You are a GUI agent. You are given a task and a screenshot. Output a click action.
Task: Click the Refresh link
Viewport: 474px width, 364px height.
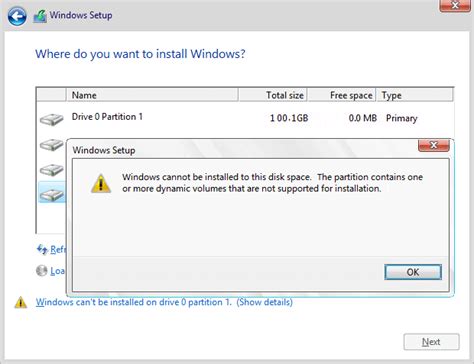point(58,249)
